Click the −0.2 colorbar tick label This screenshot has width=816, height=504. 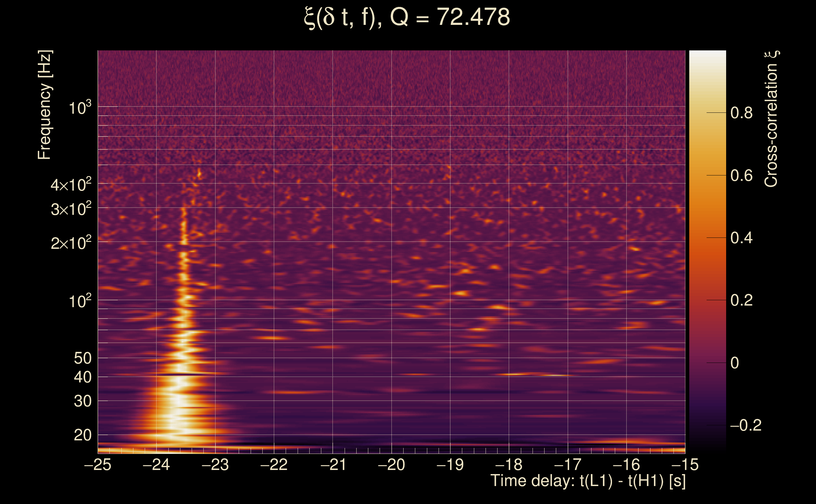point(746,425)
